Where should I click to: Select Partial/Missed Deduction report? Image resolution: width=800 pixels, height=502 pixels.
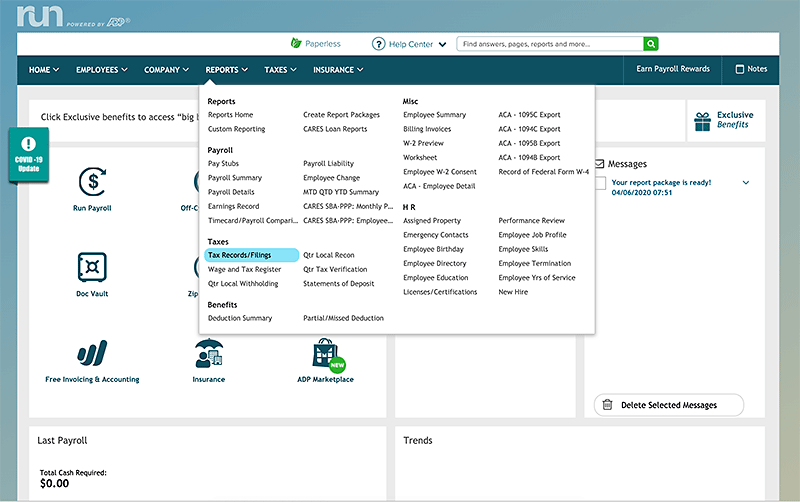[343, 318]
